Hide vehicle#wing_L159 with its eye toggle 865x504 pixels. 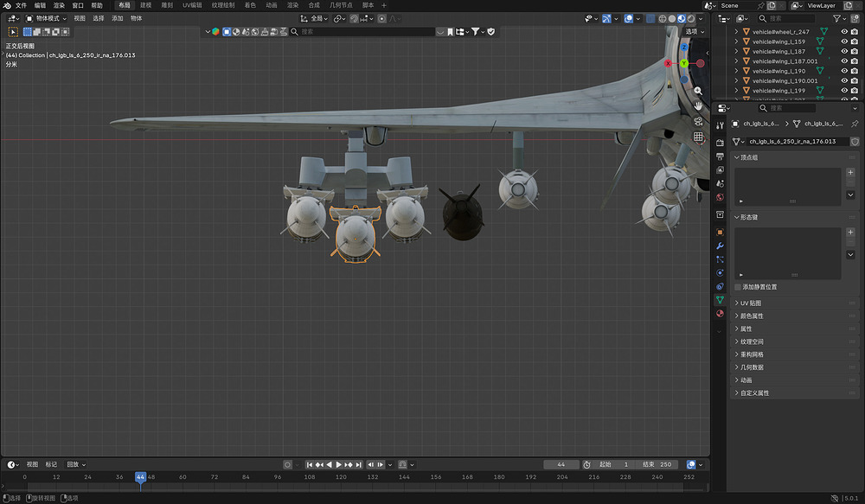[x=843, y=41]
